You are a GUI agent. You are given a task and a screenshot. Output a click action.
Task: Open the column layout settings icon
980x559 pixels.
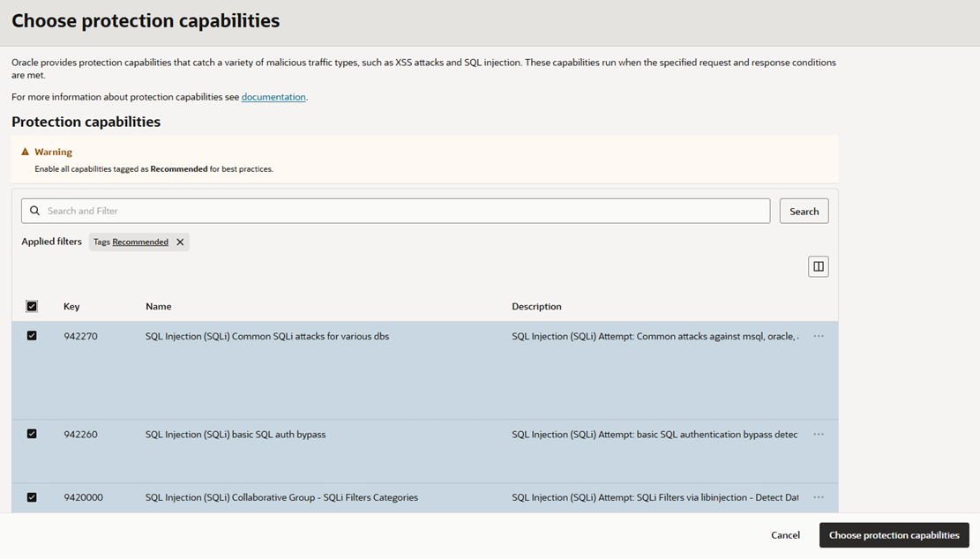click(x=818, y=266)
